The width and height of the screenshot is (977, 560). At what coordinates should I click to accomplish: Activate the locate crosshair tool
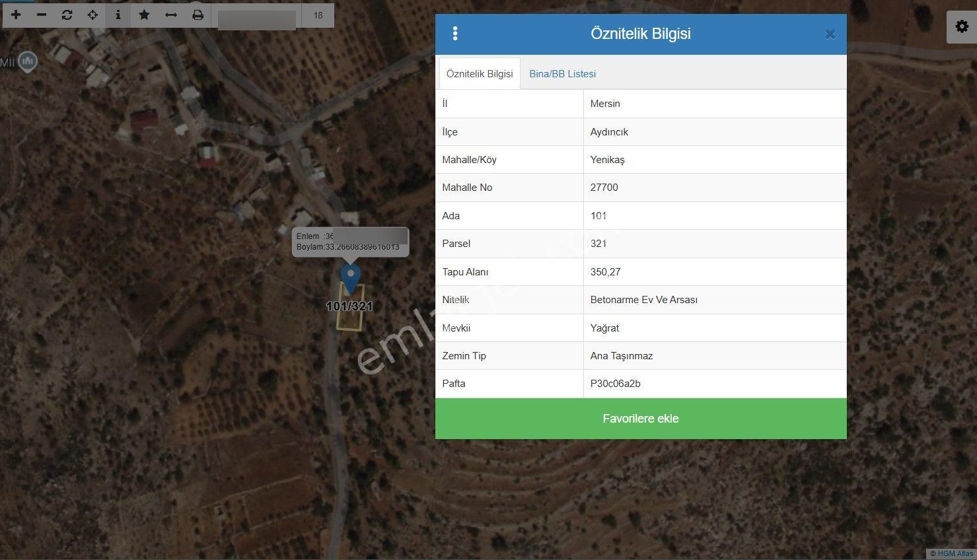[92, 15]
